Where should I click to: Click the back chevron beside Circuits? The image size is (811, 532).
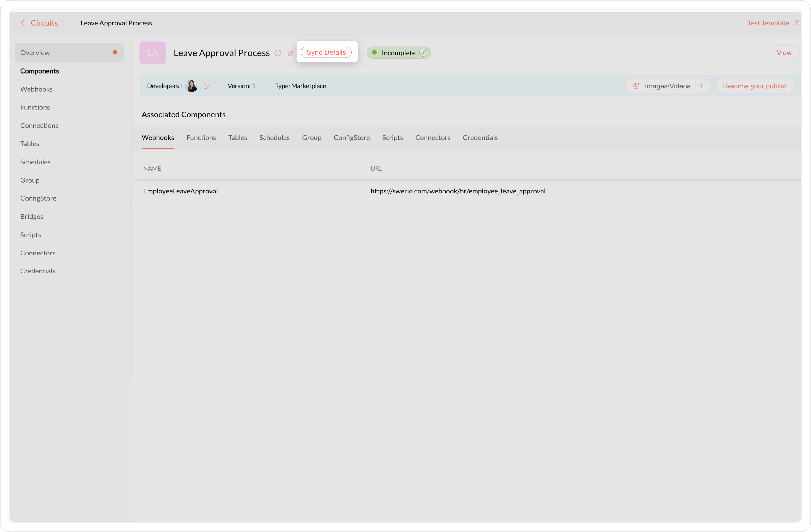tap(23, 23)
